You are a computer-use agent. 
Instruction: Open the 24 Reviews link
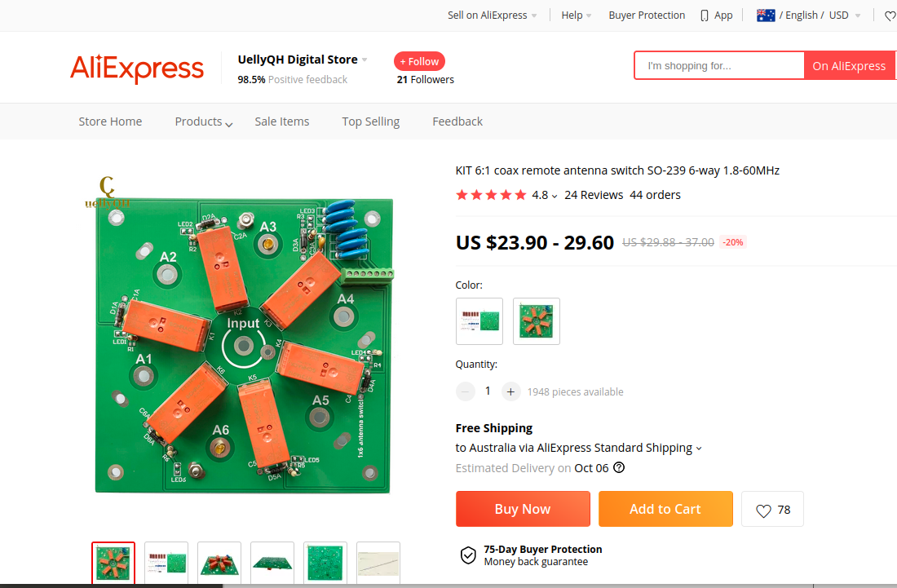pyautogui.click(x=593, y=195)
